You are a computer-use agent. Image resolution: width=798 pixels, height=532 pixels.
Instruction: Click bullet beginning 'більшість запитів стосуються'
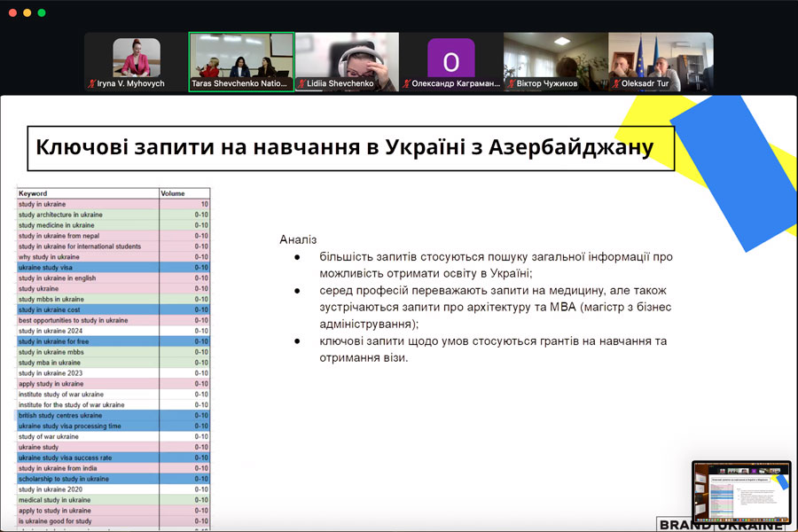(497, 265)
